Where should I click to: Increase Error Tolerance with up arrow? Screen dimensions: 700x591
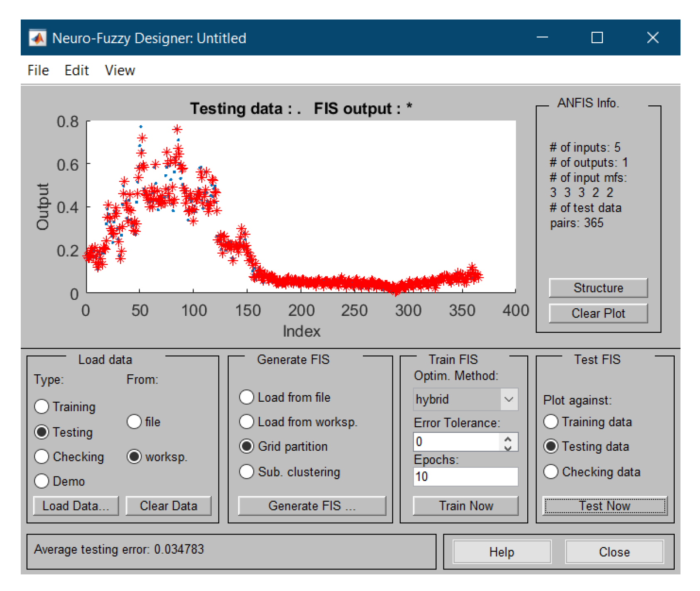[508, 438]
